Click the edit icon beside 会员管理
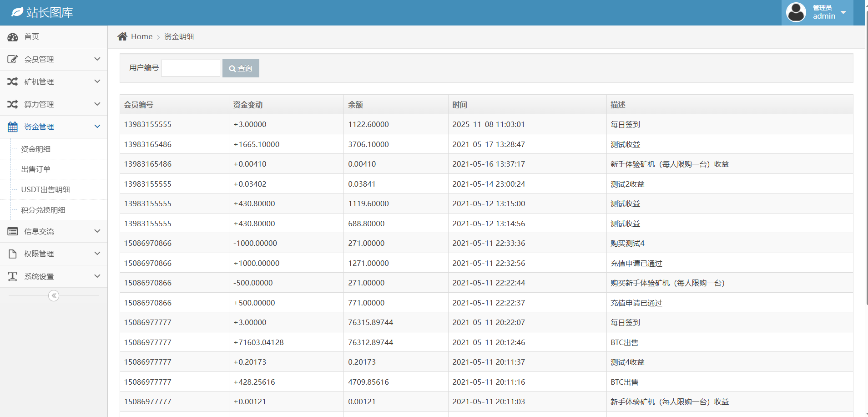The image size is (868, 417). [x=13, y=59]
